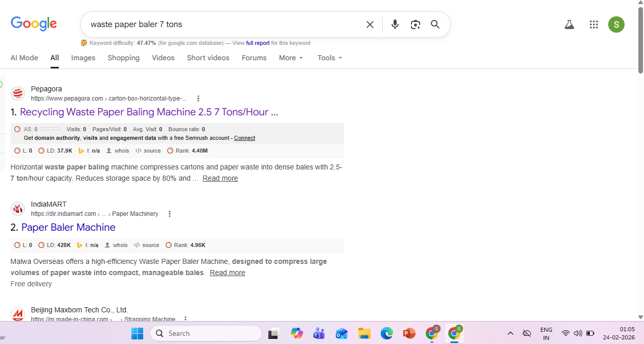Click the Beijing Maxborn site favicon

point(18,314)
